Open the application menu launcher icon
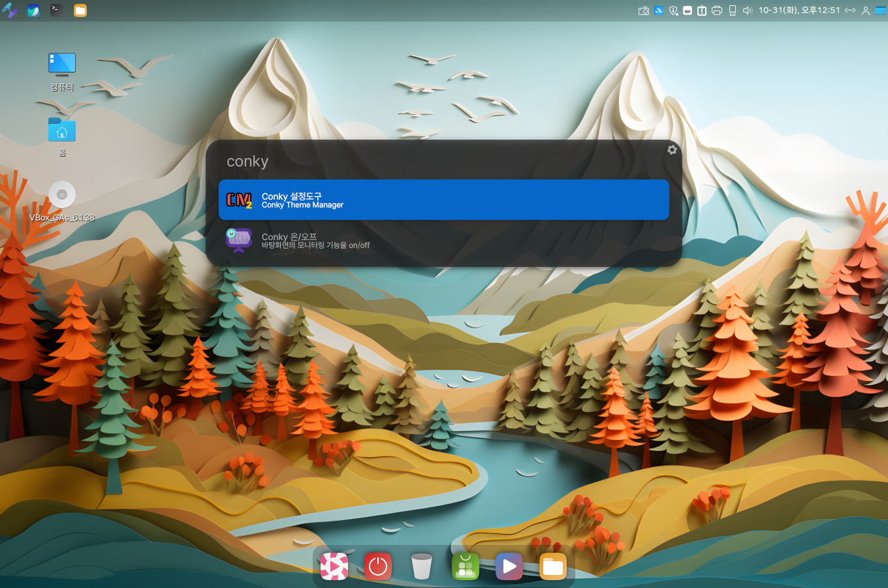 [10, 10]
